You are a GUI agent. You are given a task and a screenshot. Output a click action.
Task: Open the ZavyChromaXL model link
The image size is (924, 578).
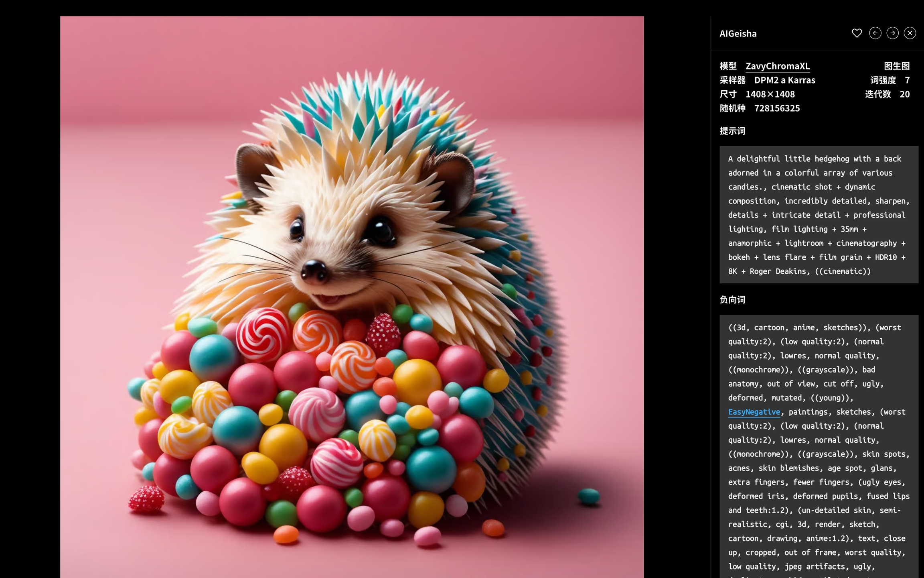[x=777, y=66]
